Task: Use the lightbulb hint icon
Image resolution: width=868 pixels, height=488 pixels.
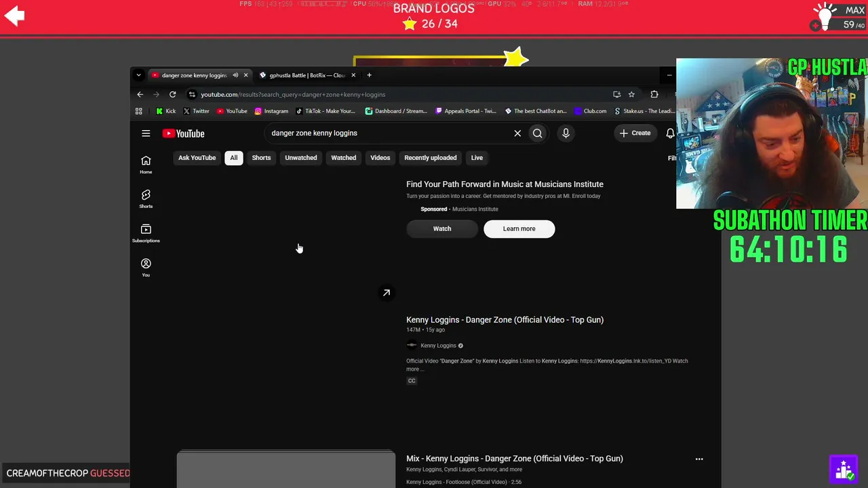Action: (x=825, y=17)
